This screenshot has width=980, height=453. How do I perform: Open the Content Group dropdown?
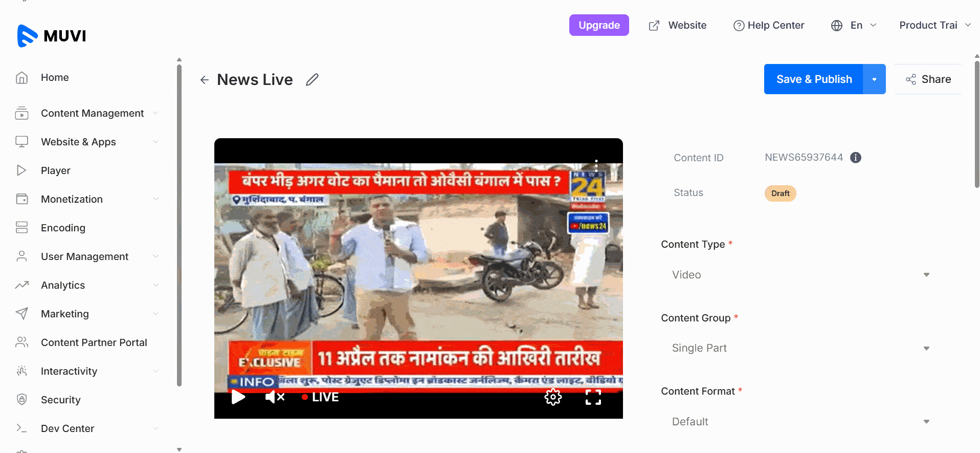pos(800,348)
